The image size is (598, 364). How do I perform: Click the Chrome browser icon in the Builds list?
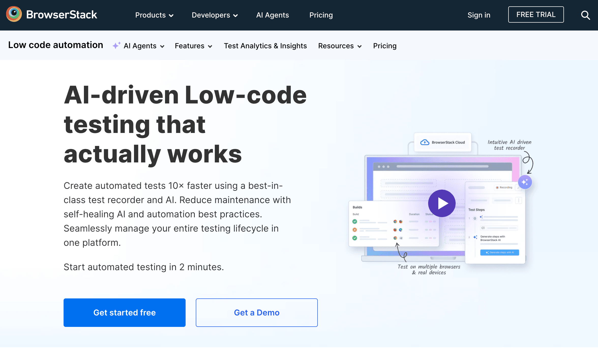click(x=395, y=222)
